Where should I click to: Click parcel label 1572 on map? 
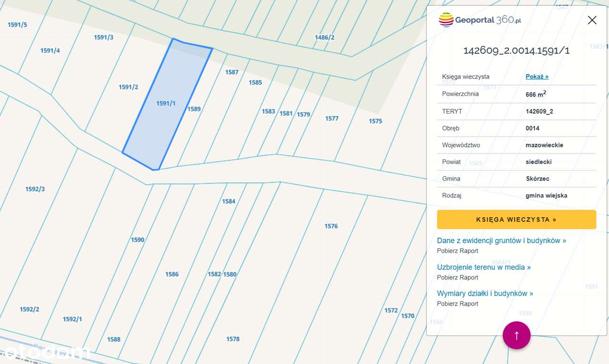[x=391, y=310]
